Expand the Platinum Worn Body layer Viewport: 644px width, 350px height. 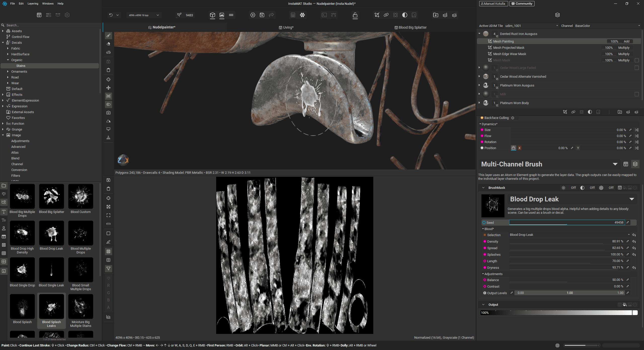click(x=479, y=103)
